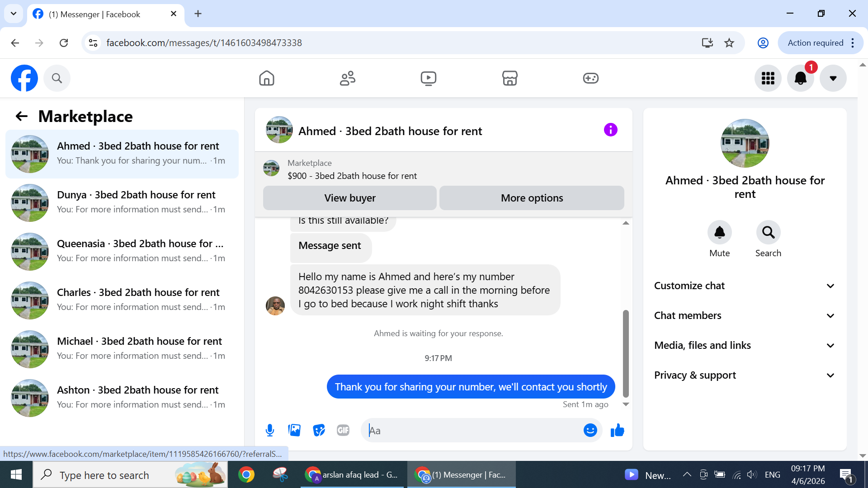Open the Facebook menu grid icon
The image size is (868, 488).
point(768,78)
